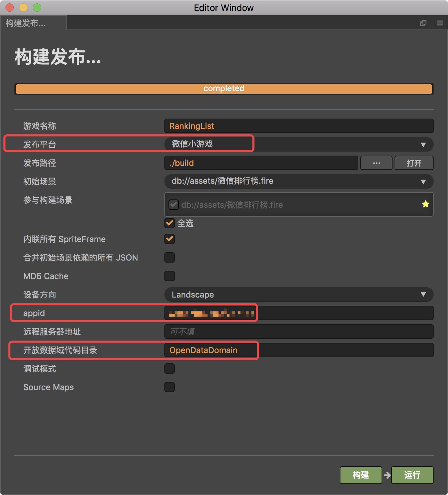Viewport: 448px width, 495px height.
Task: Click the ellipsis browse path button
Action: tap(376, 163)
